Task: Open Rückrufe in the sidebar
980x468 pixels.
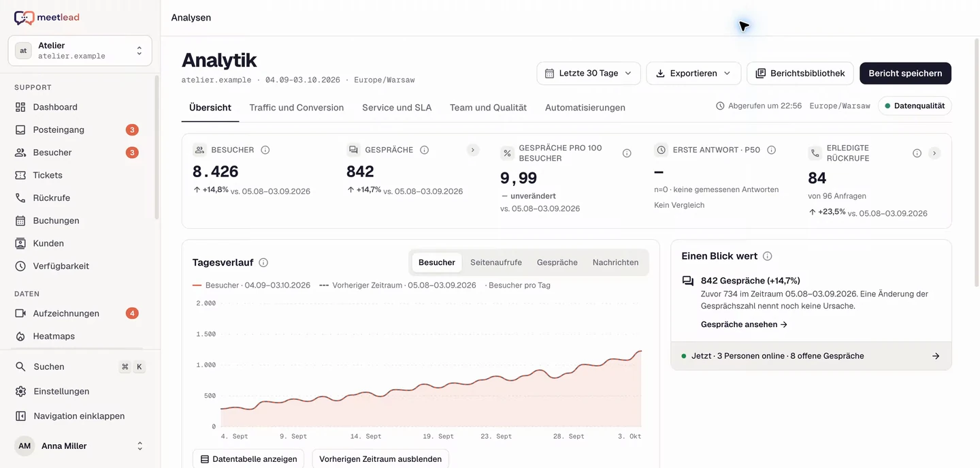Action: click(x=79, y=198)
